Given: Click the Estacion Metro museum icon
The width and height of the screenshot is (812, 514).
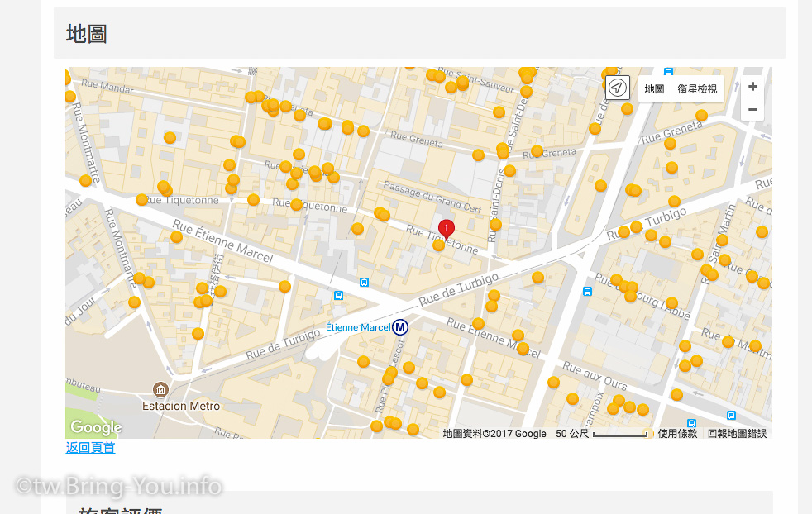Looking at the screenshot, I should tap(160, 388).
